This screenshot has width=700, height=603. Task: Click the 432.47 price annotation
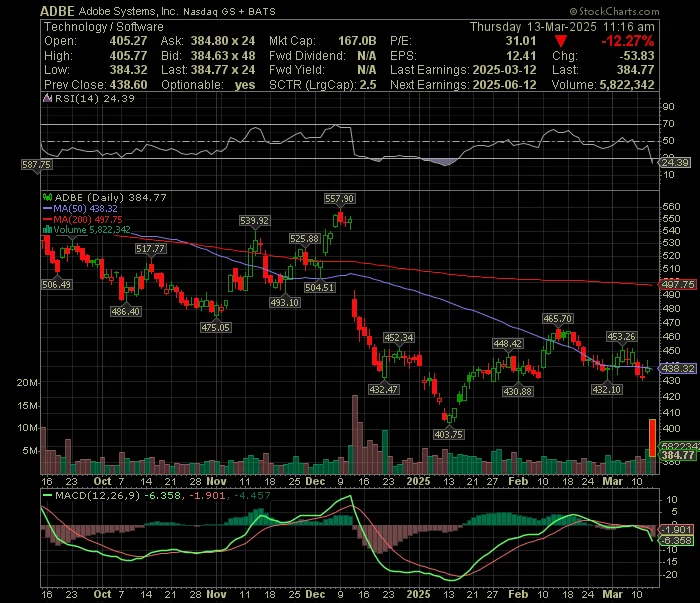[x=384, y=389]
